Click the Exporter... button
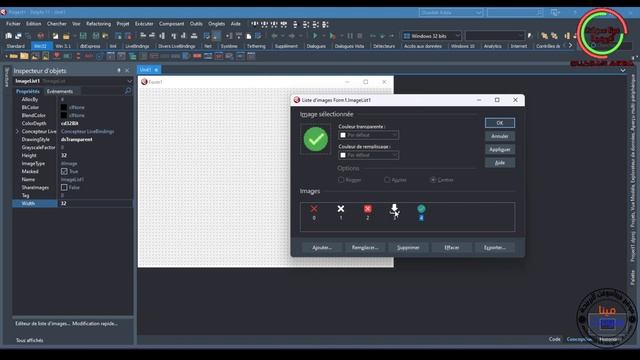Screen dimensions: 640x360 [x=495, y=247]
